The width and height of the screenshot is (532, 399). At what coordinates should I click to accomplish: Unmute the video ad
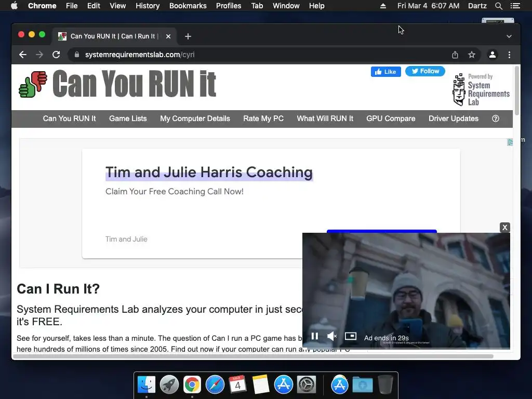pyautogui.click(x=332, y=336)
